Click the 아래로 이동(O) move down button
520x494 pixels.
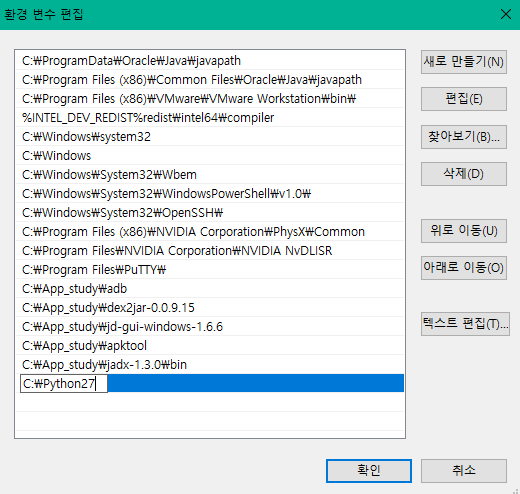(464, 268)
